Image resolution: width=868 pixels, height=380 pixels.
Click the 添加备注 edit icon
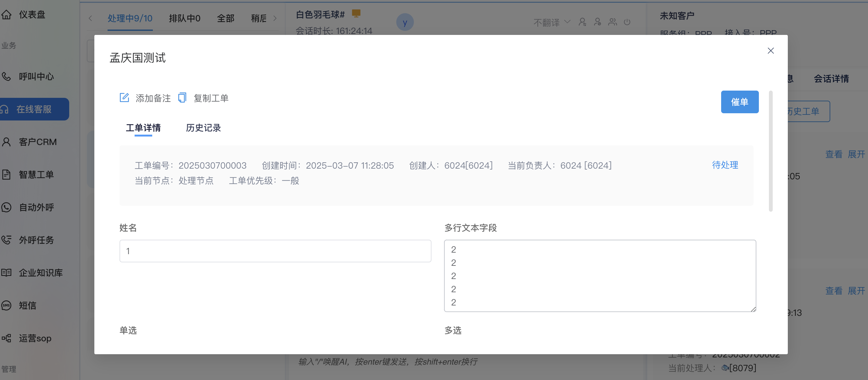124,98
